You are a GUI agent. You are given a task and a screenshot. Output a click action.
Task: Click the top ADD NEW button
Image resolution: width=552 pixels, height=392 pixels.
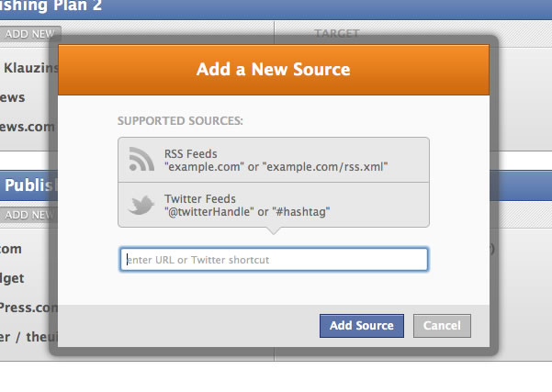(x=30, y=34)
